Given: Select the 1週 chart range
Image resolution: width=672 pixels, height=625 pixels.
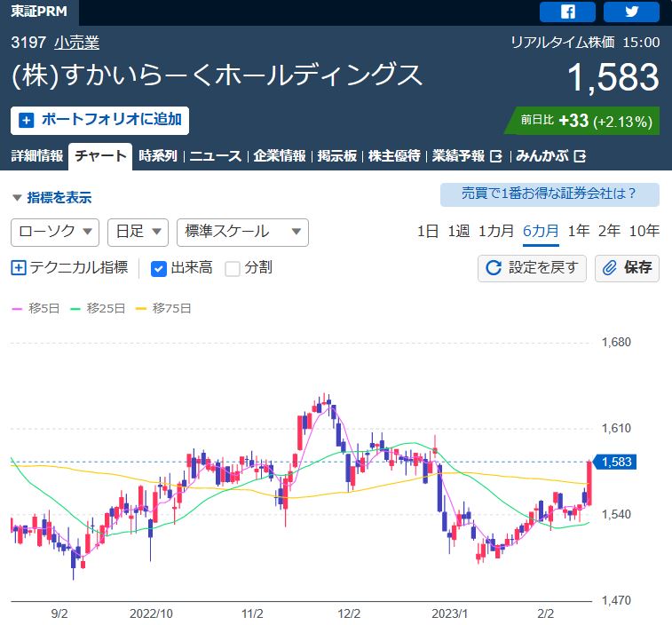Looking at the screenshot, I should 459,232.
